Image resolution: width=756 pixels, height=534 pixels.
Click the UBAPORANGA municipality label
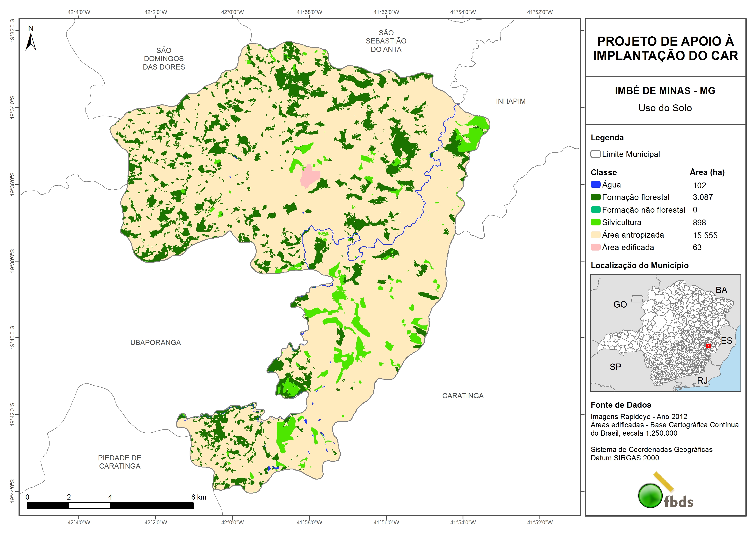pyautogui.click(x=155, y=342)
